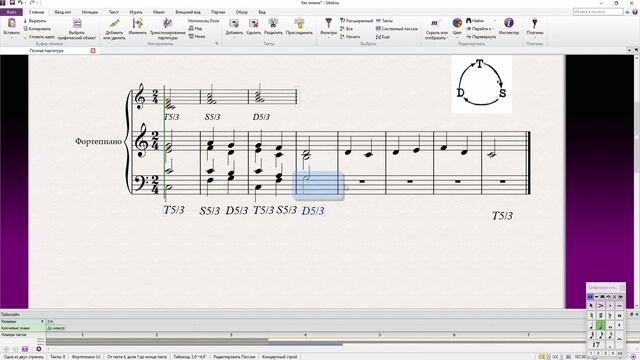640x360 pixels.
Task: Click Перевернуть in edit group
Action: click(481, 37)
